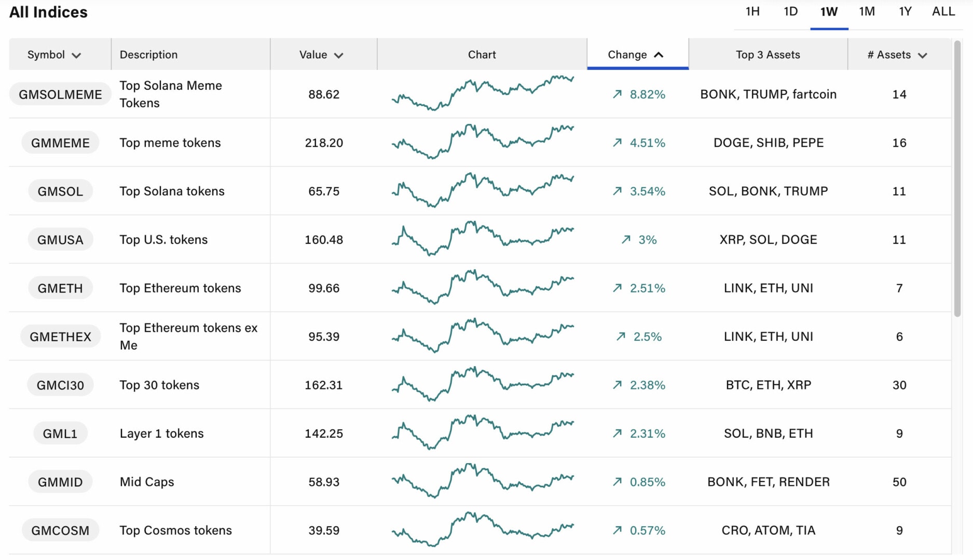The width and height of the screenshot is (973, 560).
Task: Click the up arrow icon beside 3.54%
Action: (617, 191)
